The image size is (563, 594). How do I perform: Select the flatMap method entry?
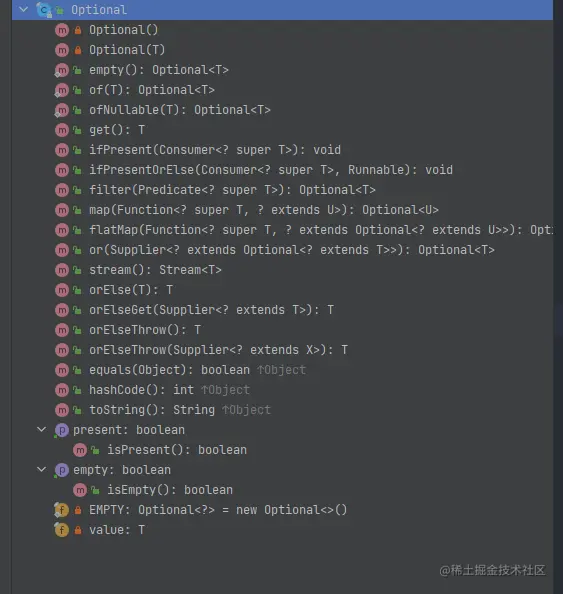pyautogui.click(x=321, y=230)
